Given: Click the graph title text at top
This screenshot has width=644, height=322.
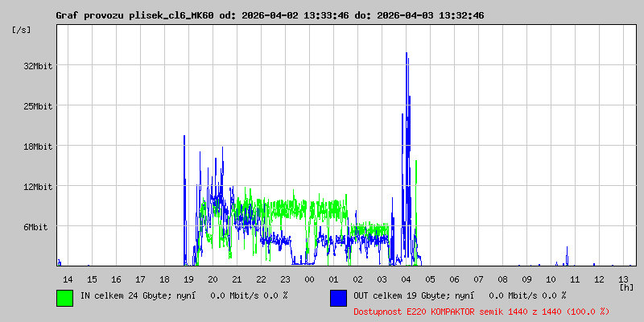Looking at the screenshot, I should 270,15.
